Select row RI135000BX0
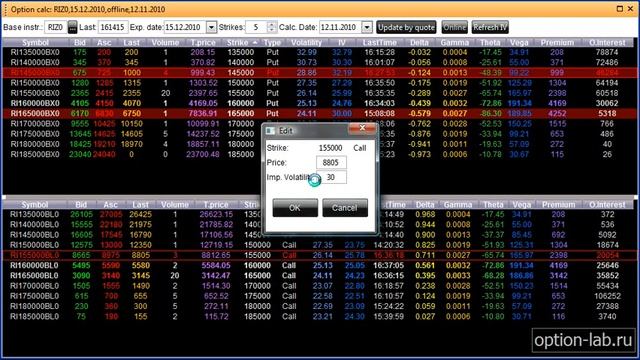The image size is (640, 360). (x=318, y=52)
